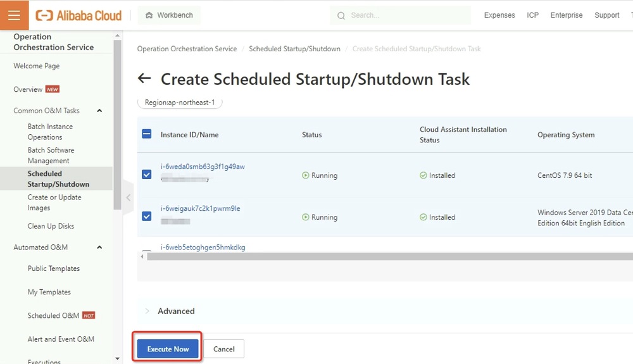Image resolution: width=633 pixels, height=364 pixels.
Task: Open the Workbench home button
Action: click(169, 15)
